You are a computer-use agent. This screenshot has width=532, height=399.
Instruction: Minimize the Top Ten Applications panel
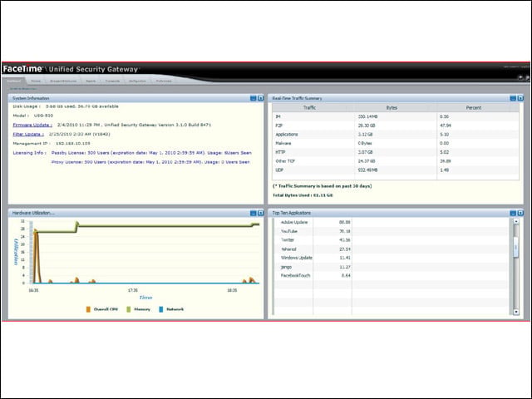pyautogui.click(x=513, y=213)
